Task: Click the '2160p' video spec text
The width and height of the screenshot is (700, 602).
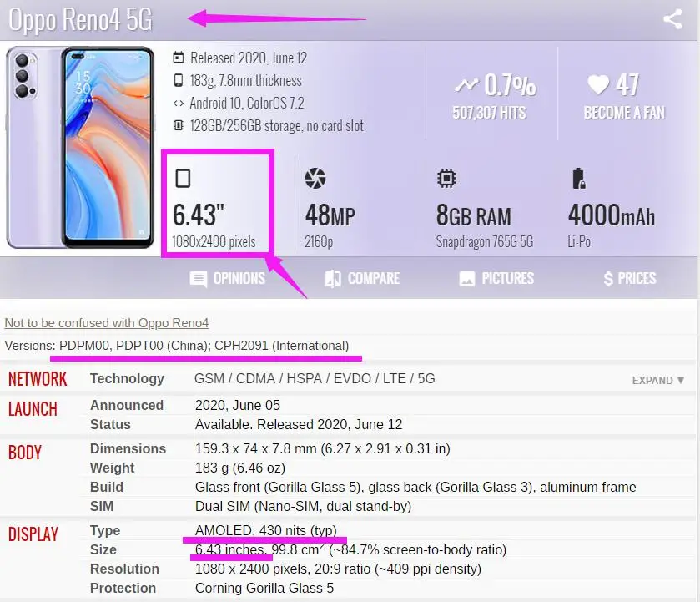Action: tap(319, 242)
